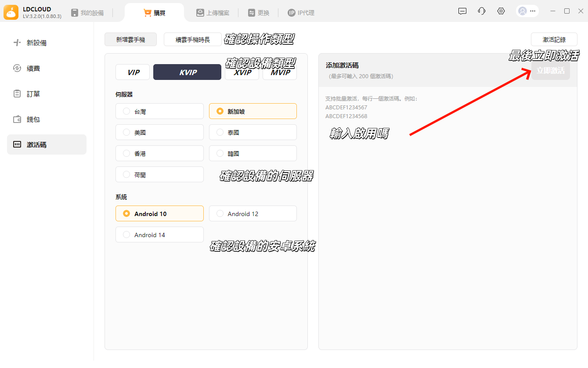
Task: Open the IP代理 tab
Action: (301, 13)
